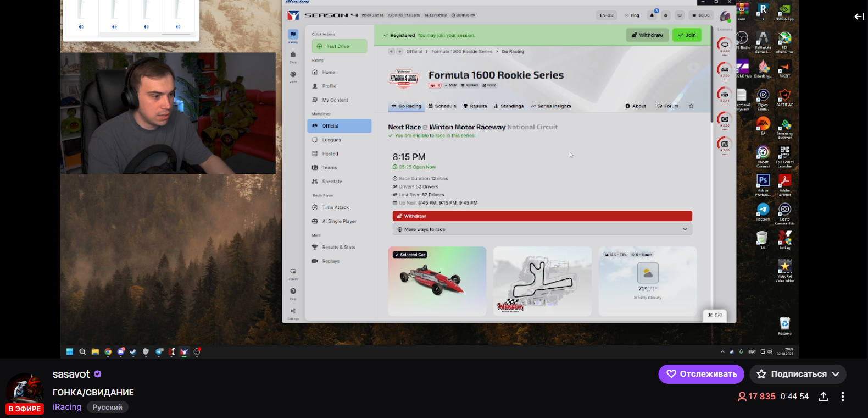868x418 pixels.
Task: Open the Shop section in iRacing's left rail
Action: 293,57
